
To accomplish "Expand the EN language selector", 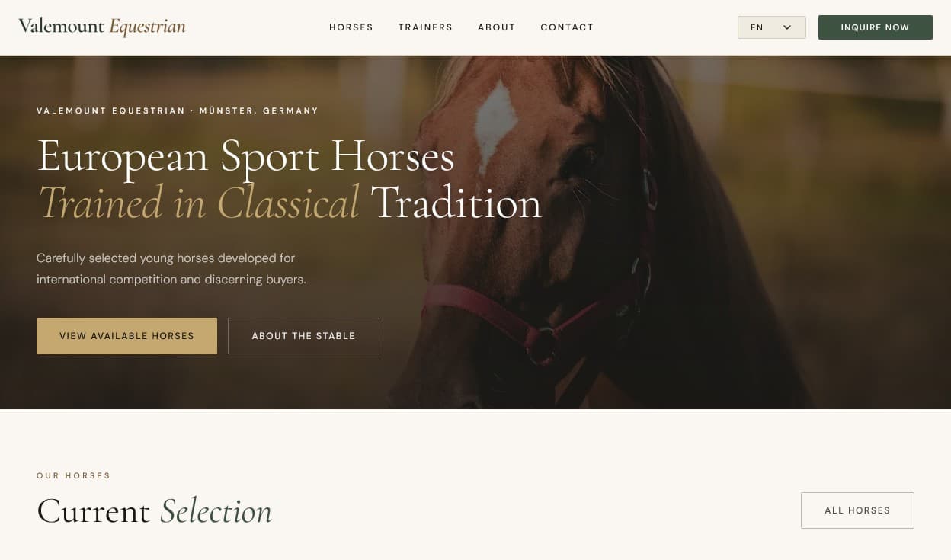I will [771, 27].
